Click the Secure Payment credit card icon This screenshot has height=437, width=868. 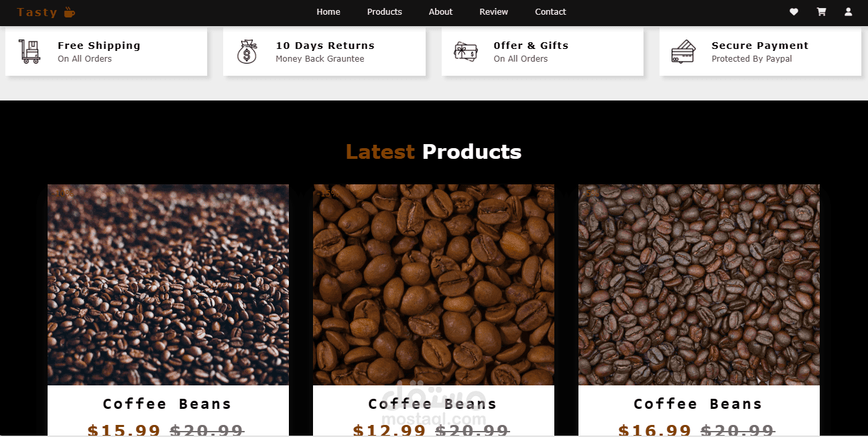tap(683, 52)
